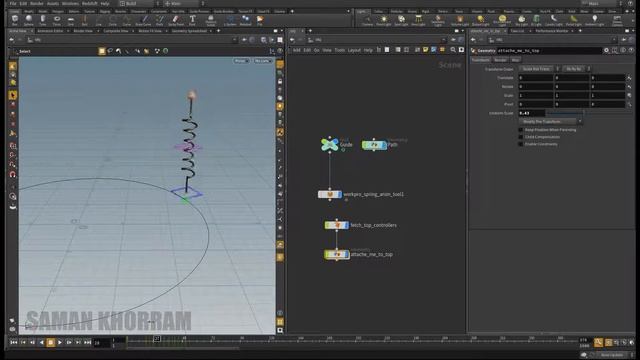Switch to Geometry Spreadsheet tab
The image size is (640, 360).
(189, 31)
